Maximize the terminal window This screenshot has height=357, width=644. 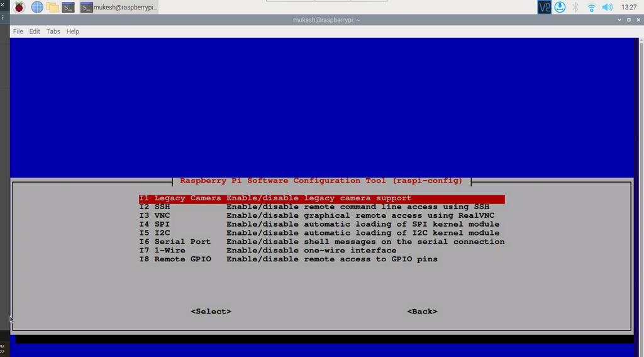pyautogui.click(x=629, y=20)
